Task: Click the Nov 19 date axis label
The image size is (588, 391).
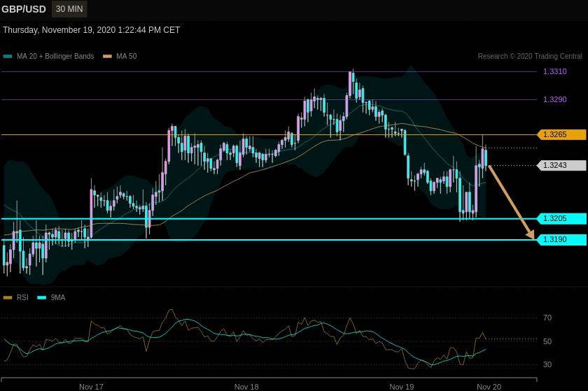Action: [402, 387]
